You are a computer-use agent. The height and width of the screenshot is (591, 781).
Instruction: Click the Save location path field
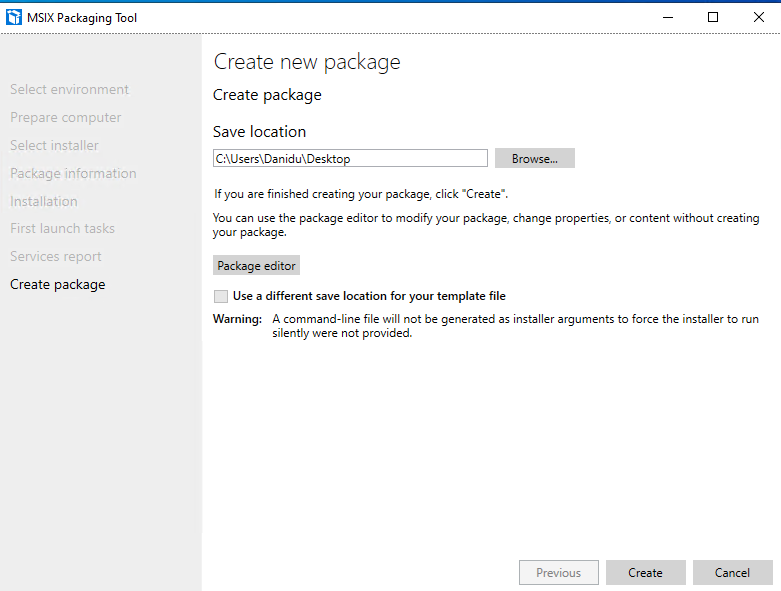(x=350, y=158)
